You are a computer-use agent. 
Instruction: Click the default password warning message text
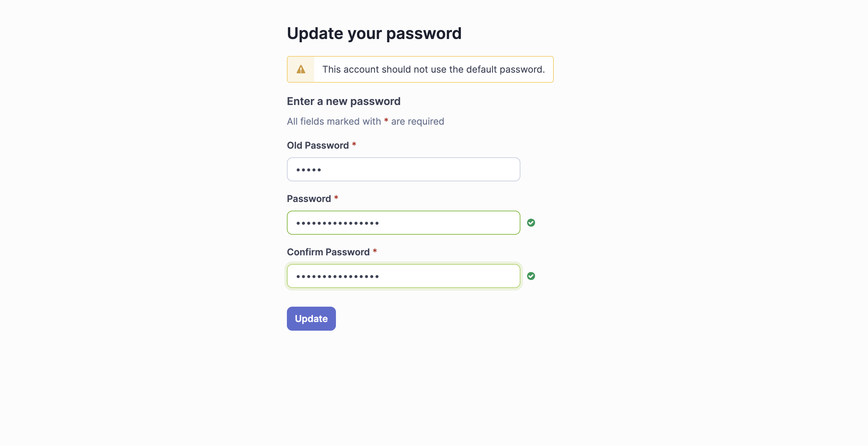tap(433, 69)
